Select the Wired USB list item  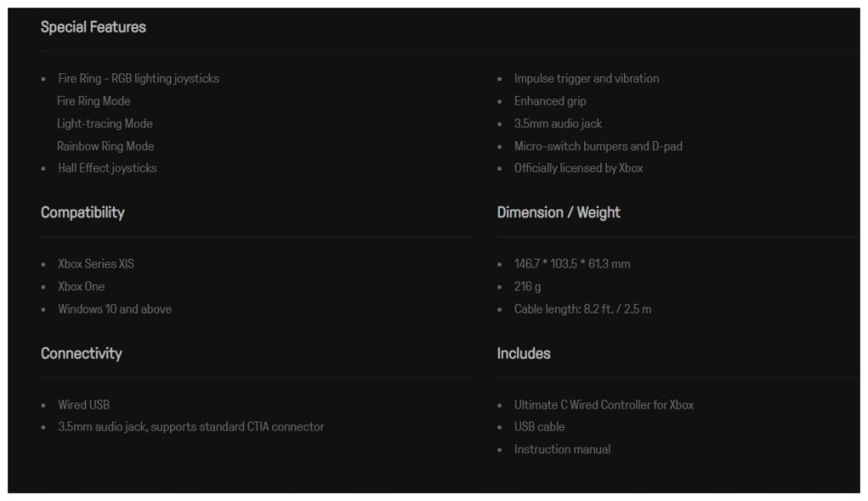[84, 405]
